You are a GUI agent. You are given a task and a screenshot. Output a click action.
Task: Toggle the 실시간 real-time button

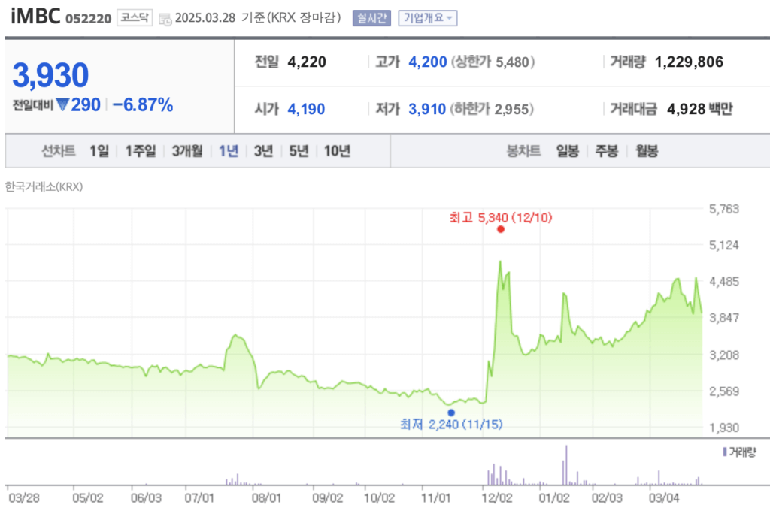[x=371, y=18]
